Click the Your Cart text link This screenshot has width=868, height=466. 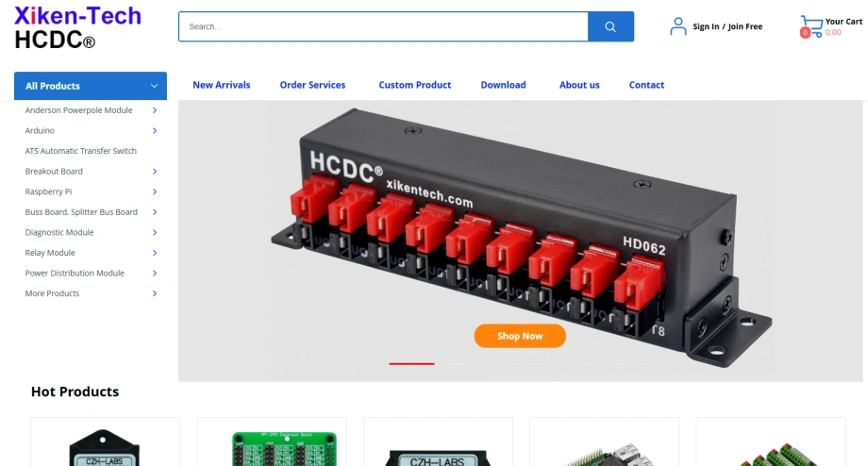pos(843,22)
